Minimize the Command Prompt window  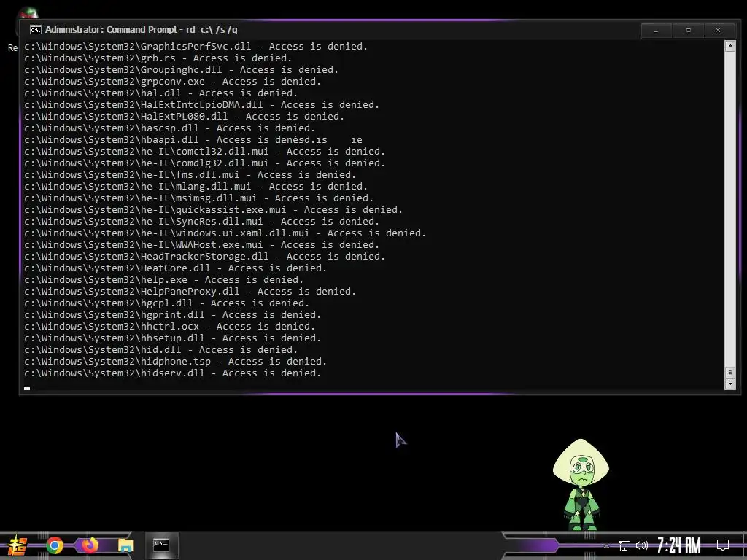coord(656,31)
